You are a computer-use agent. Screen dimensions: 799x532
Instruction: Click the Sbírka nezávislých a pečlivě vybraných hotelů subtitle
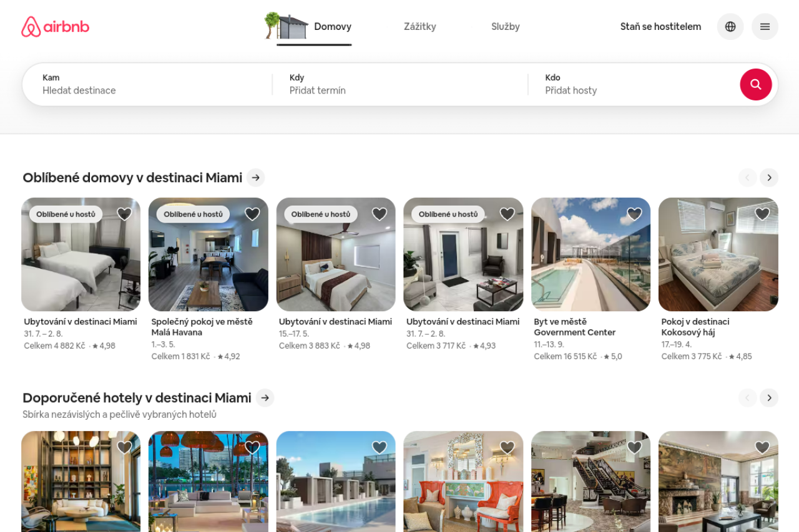pos(120,415)
